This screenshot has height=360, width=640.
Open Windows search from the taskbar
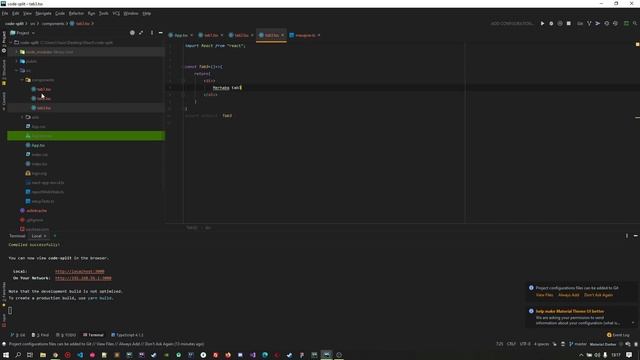tap(18, 355)
